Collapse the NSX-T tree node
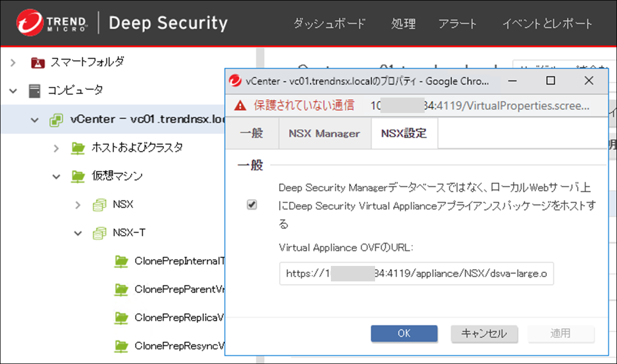 [78, 233]
